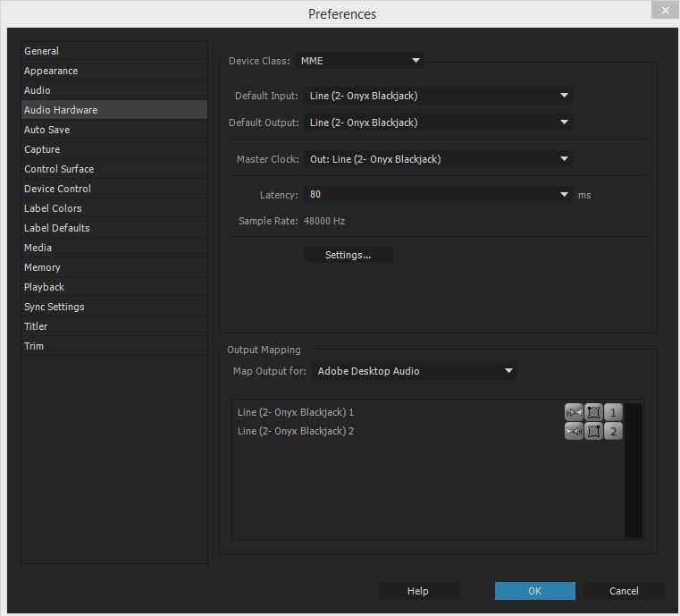Select the Memory category
The width and height of the screenshot is (680, 616).
coord(114,267)
